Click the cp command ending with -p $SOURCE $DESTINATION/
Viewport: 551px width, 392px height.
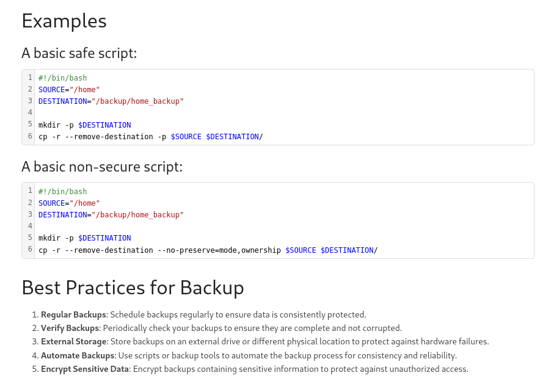click(150, 137)
